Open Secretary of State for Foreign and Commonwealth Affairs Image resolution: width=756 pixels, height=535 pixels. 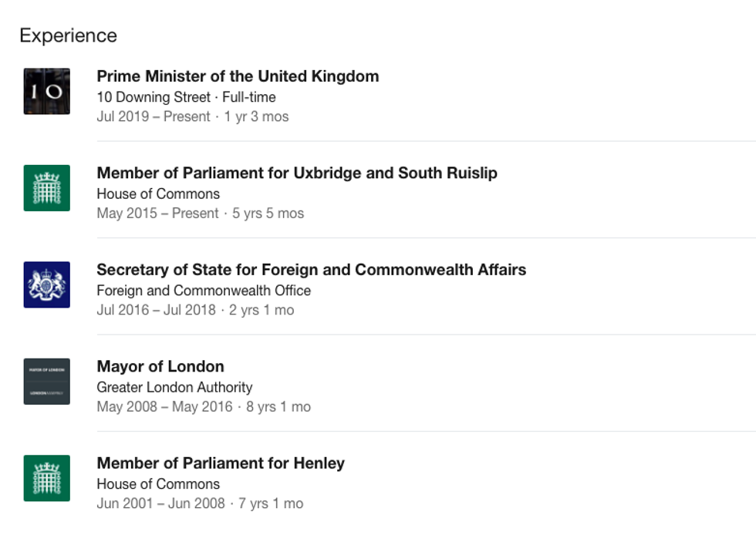click(311, 270)
